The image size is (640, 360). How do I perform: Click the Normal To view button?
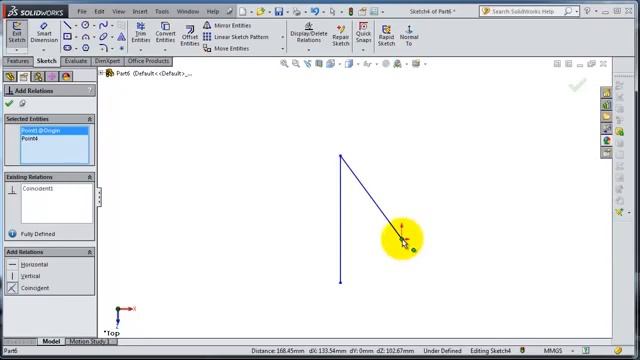tap(409, 35)
